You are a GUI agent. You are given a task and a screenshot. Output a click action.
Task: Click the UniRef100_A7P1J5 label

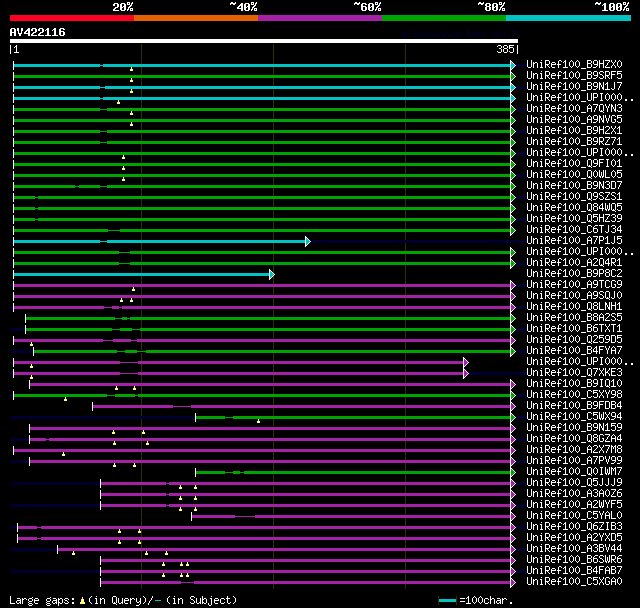574,241
